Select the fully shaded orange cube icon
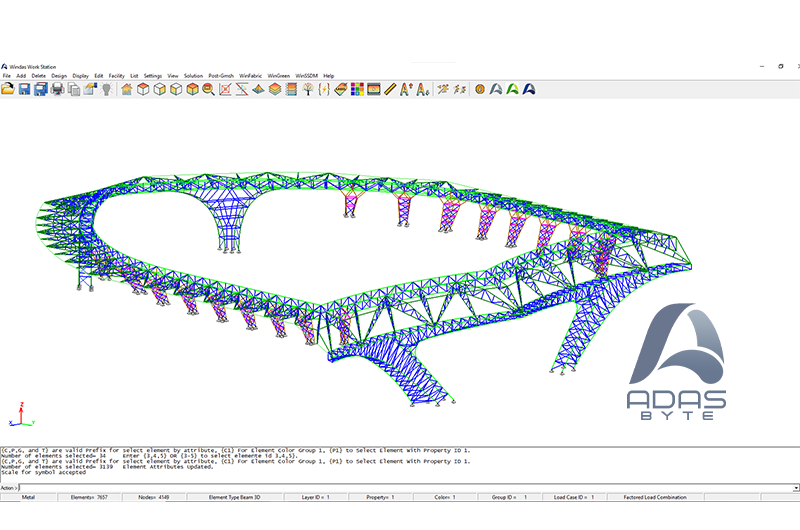The height and width of the screenshot is (530, 800). [x=192, y=89]
